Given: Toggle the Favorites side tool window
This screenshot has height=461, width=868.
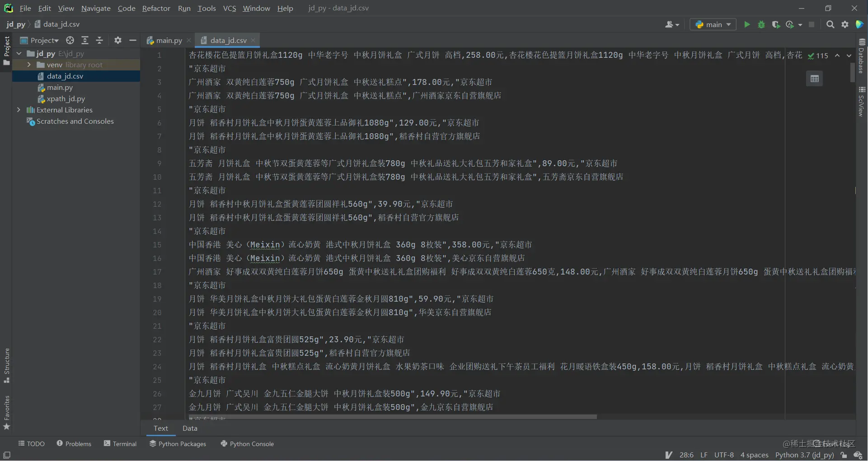Looking at the screenshot, I should (6, 413).
